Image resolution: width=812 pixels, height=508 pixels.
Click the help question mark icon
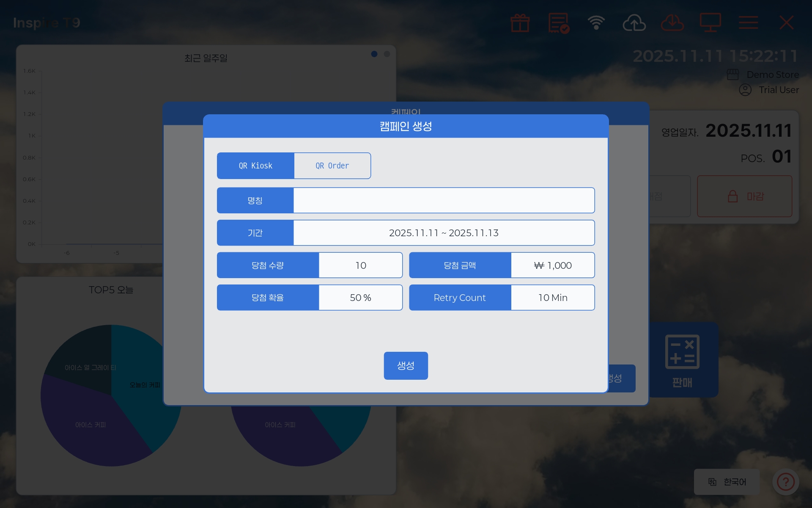(x=785, y=482)
